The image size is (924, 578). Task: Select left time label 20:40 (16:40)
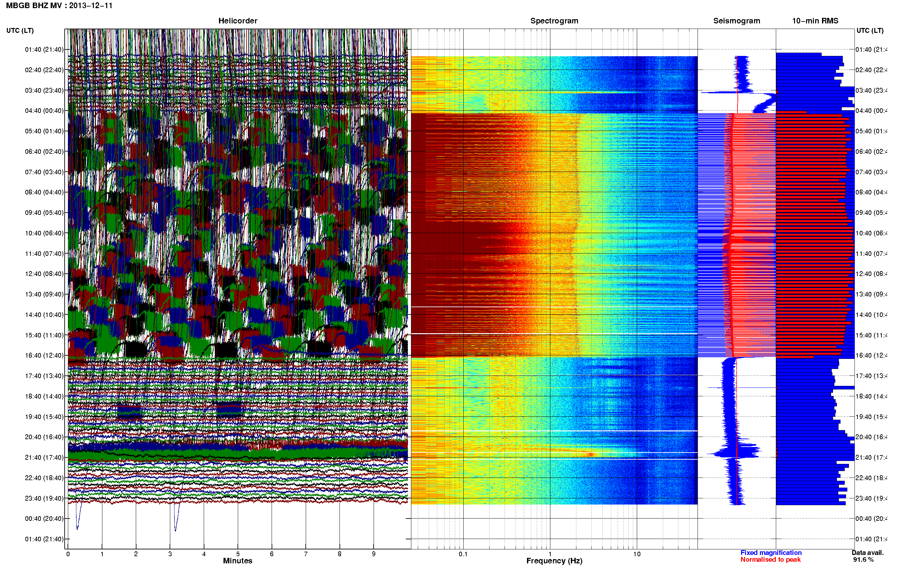click(x=44, y=437)
